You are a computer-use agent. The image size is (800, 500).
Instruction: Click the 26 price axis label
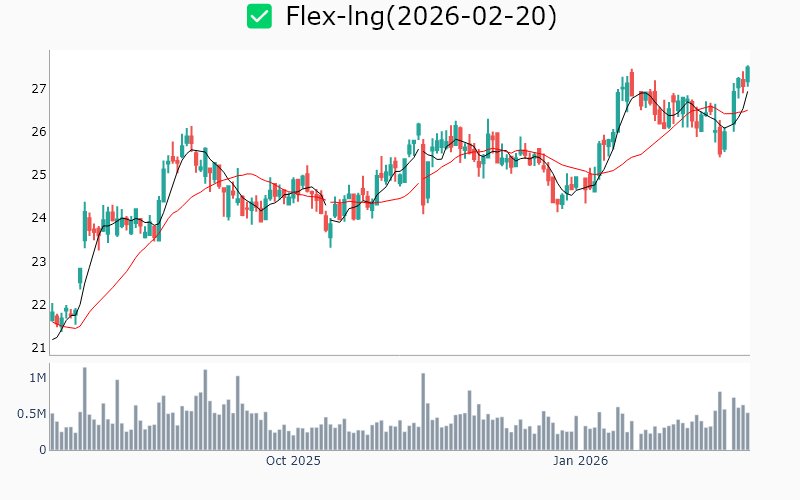point(37,132)
